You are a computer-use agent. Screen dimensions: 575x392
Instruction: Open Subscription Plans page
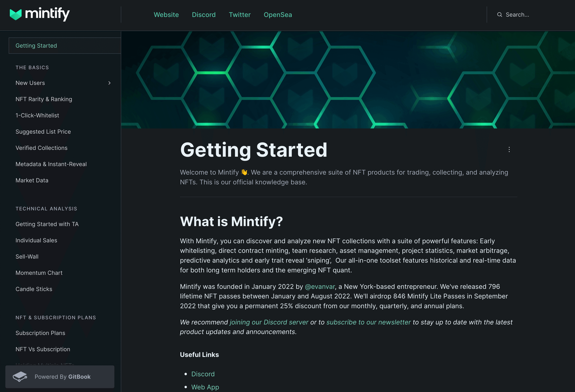40,333
